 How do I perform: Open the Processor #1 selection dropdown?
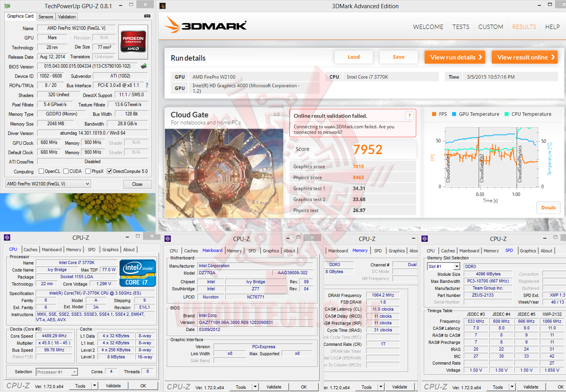click(75, 372)
